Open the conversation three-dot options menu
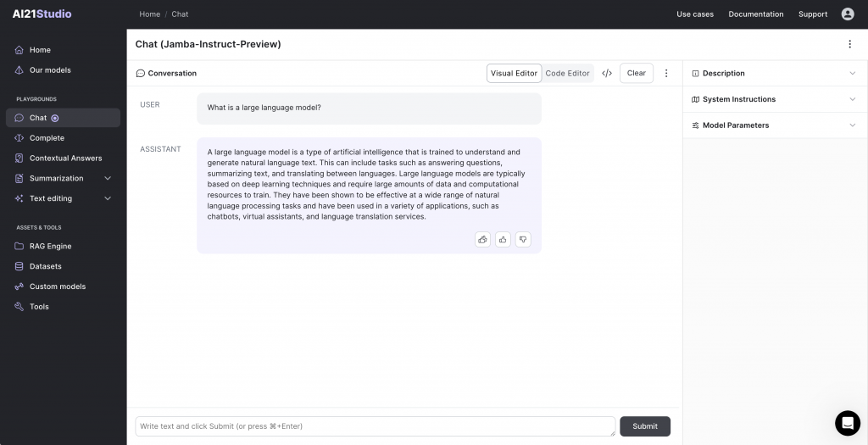The width and height of the screenshot is (868, 445). tap(666, 74)
